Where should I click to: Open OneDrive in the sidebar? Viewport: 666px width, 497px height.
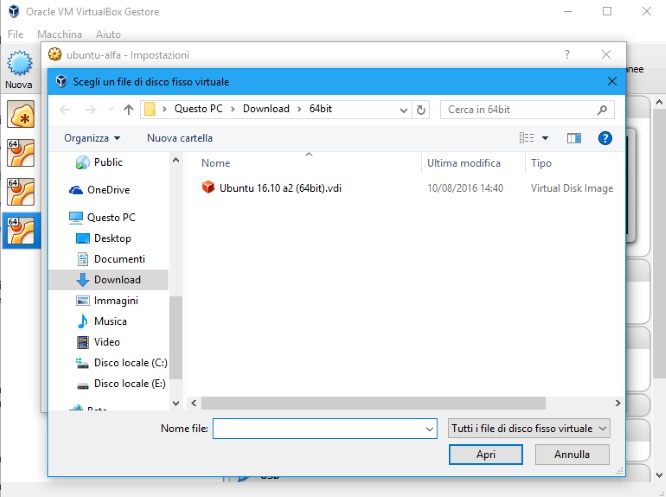pos(108,190)
